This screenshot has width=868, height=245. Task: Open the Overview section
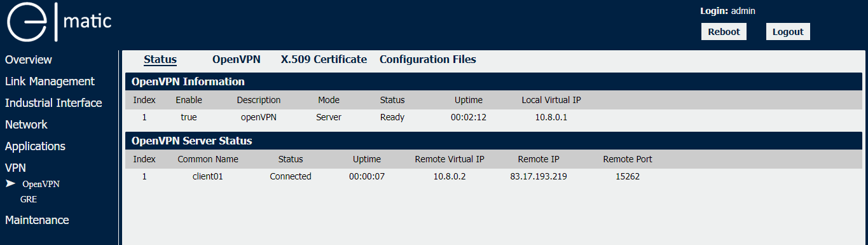point(29,60)
